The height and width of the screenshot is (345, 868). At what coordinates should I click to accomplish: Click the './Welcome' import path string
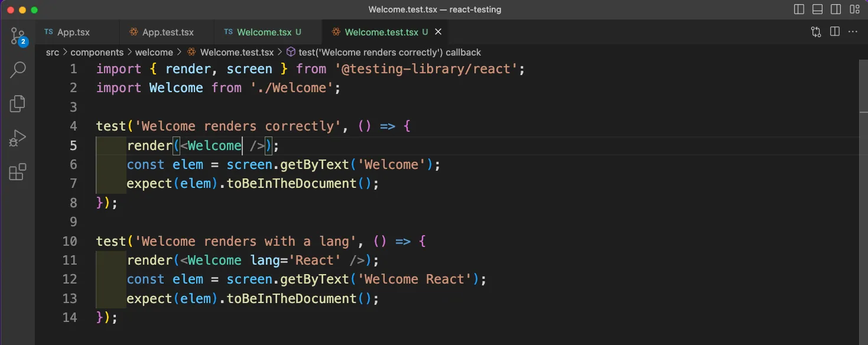pos(292,88)
